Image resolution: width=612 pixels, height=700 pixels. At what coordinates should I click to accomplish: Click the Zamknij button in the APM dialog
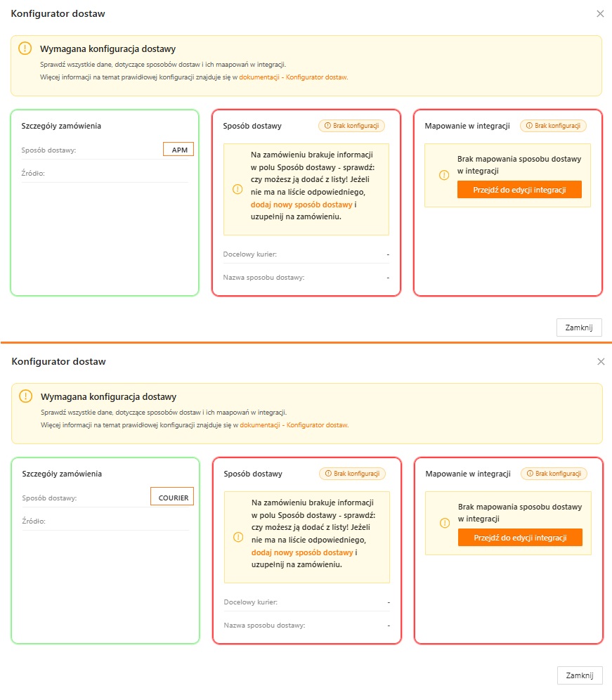point(579,328)
